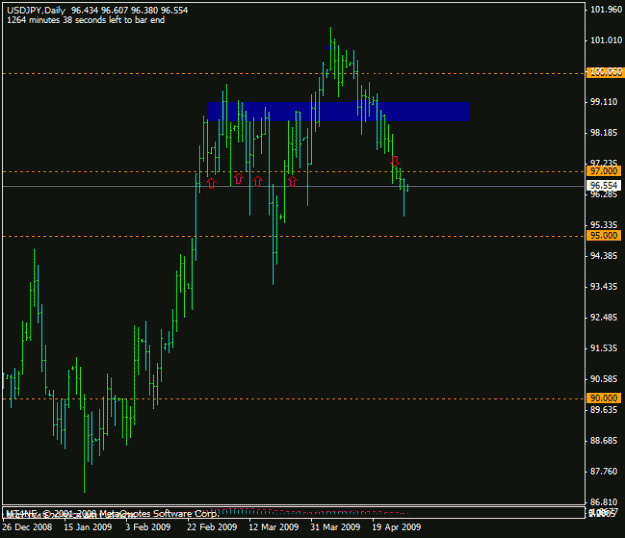Click the 93.435 value on the price axis

pyautogui.click(x=603, y=287)
